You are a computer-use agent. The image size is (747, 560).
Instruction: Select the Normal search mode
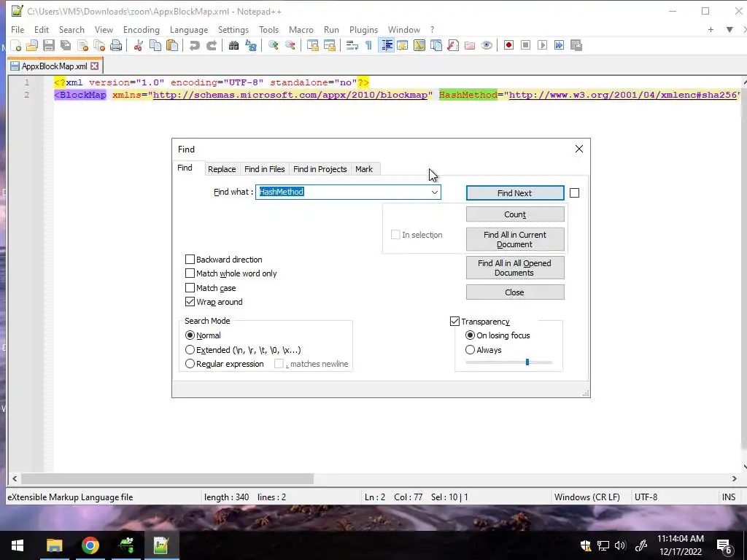tap(190, 335)
